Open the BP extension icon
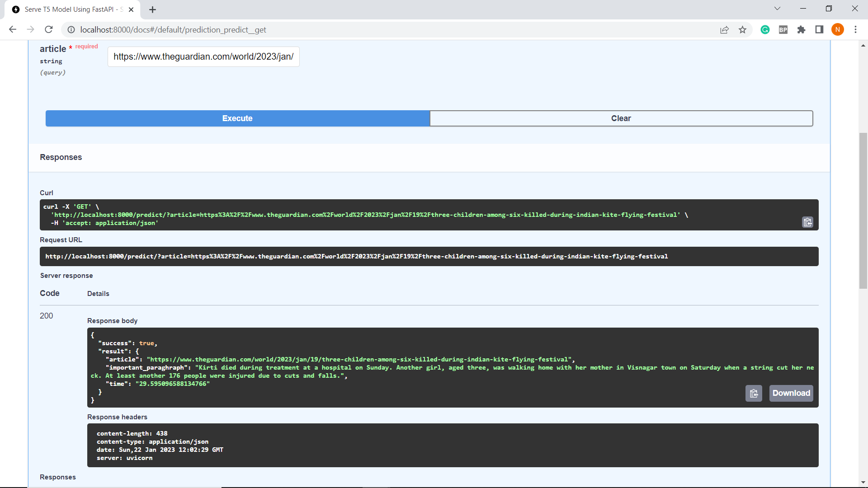The height and width of the screenshot is (488, 868). tap(783, 30)
